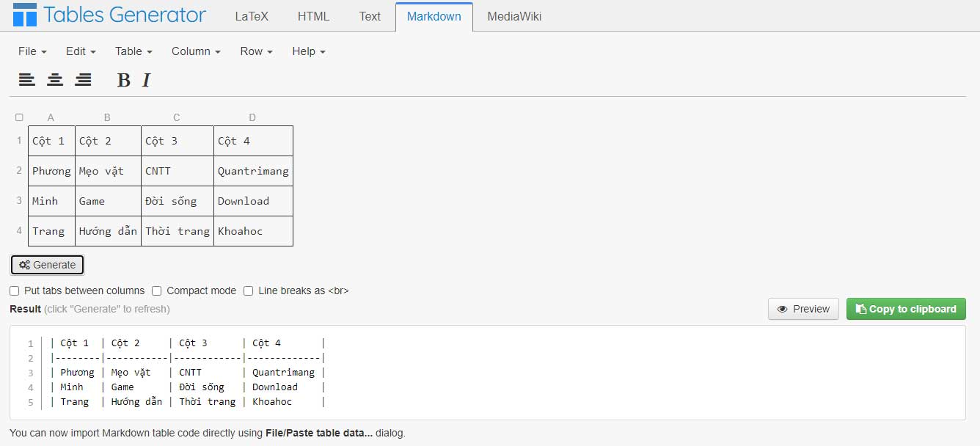The image size is (980, 446).
Task: Open the File menu
Action: coord(31,51)
